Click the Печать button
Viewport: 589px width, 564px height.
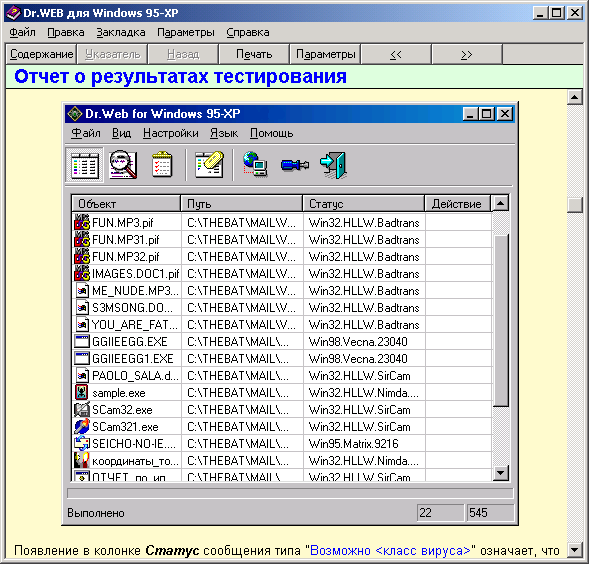pos(254,54)
